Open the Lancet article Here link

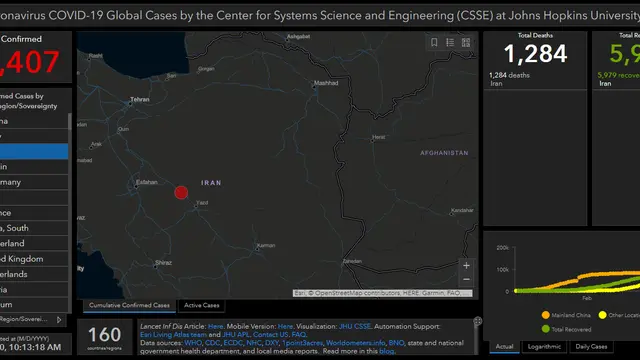pos(216,327)
